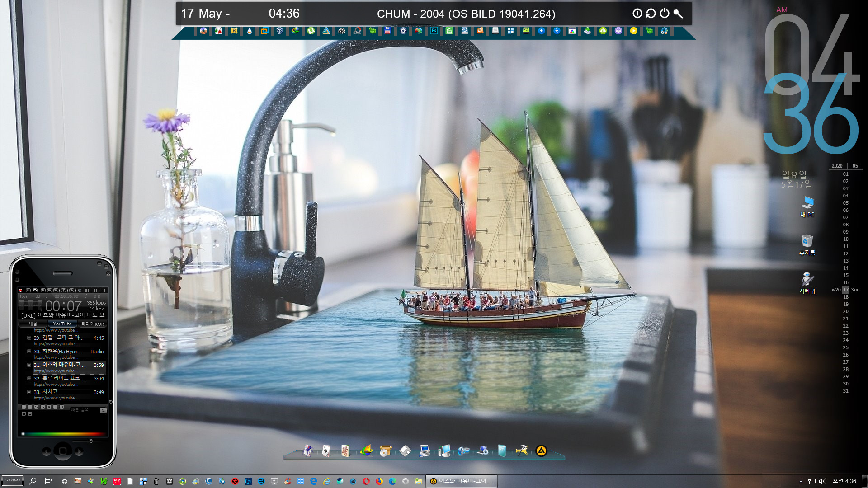Skip to next track on player

click(x=79, y=451)
